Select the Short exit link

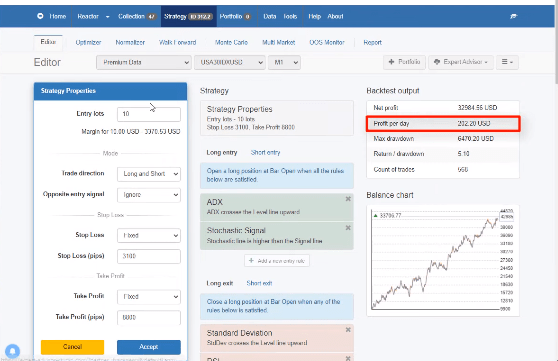coord(259,283)
